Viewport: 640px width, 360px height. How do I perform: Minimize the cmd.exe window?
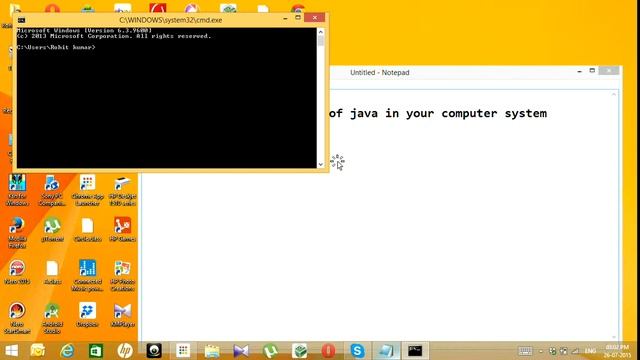[x=285, y=18]
